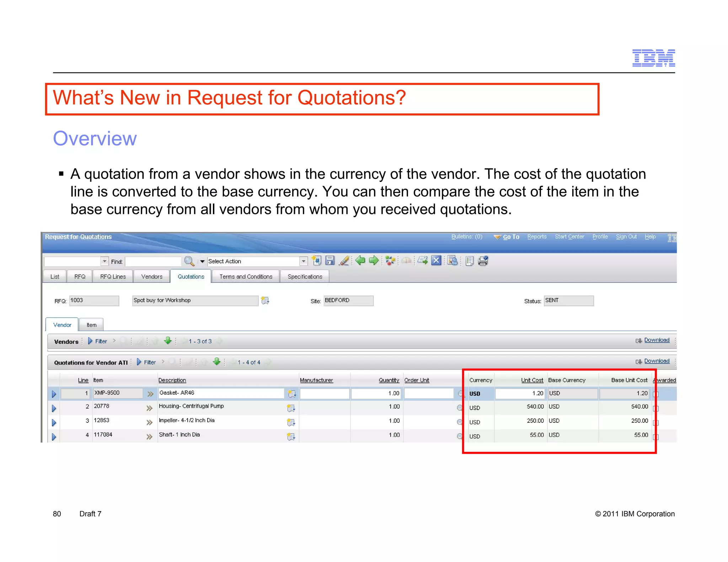Click the Reports link in header

(537, 237)
